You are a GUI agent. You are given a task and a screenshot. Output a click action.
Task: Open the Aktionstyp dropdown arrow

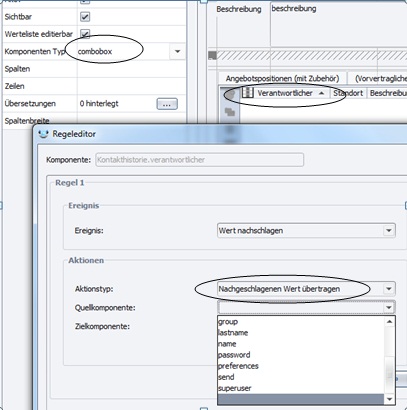point(389,289)
